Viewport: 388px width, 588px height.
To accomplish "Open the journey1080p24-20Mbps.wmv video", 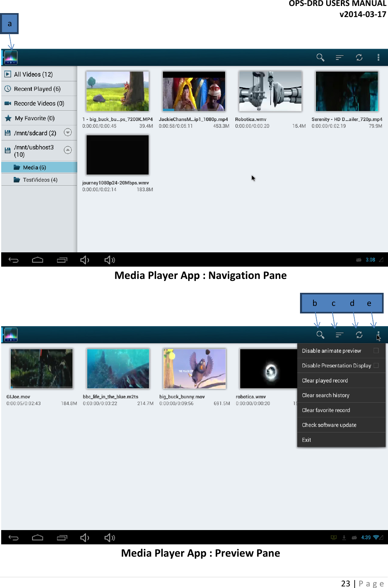I will coord(117,155).
